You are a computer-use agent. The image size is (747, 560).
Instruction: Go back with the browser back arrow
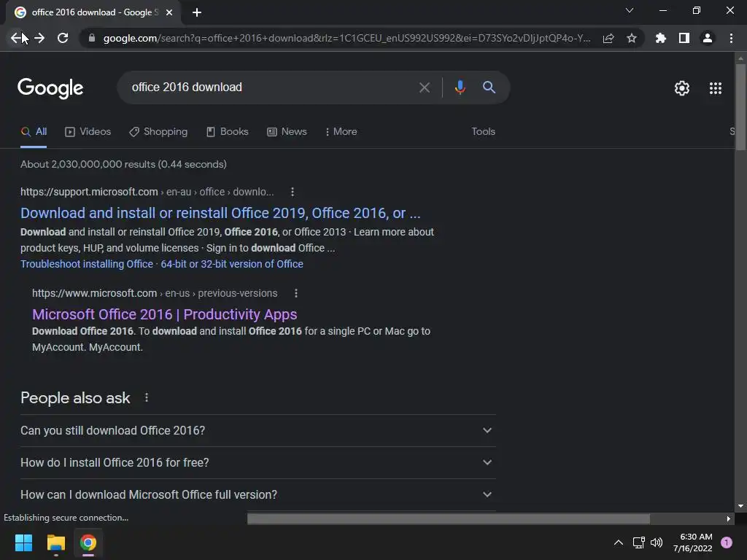[x=16, y=38]
